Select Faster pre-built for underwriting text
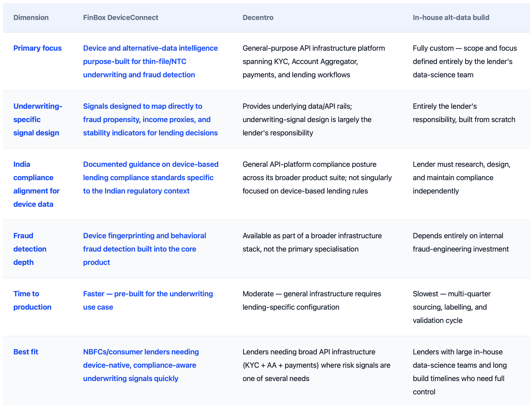The image size is (532, 406). [x=148, y=300]
